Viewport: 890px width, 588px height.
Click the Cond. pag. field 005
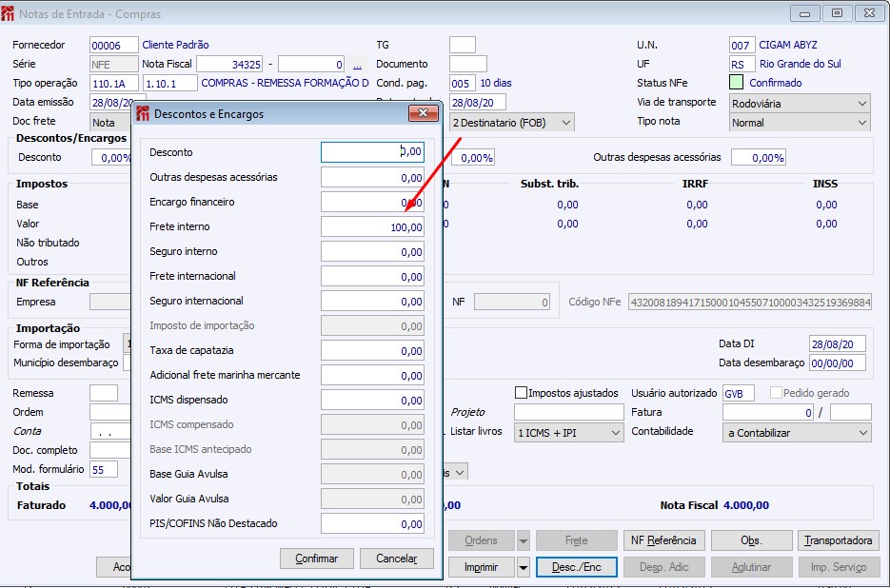pos(462,84)
